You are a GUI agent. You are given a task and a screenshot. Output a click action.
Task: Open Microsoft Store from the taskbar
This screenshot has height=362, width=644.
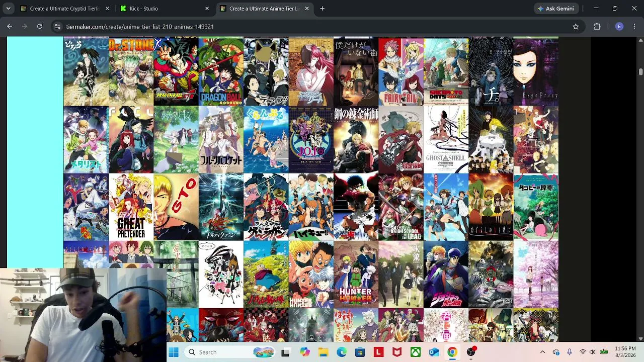(360, 352)
